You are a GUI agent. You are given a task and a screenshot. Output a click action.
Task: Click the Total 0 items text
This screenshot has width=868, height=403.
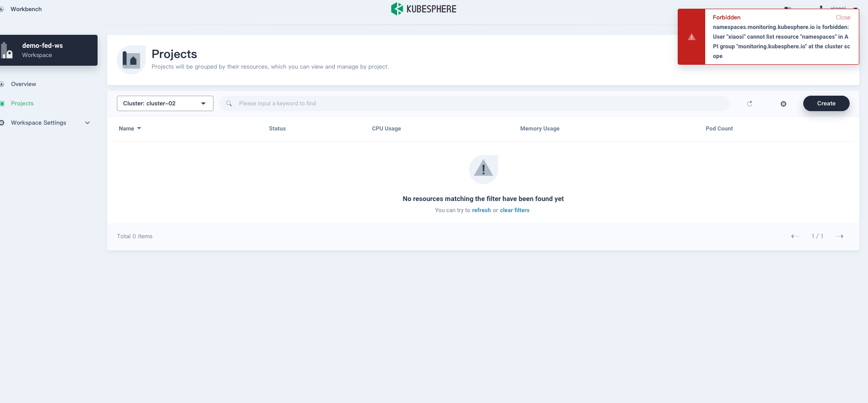(135, 236)
